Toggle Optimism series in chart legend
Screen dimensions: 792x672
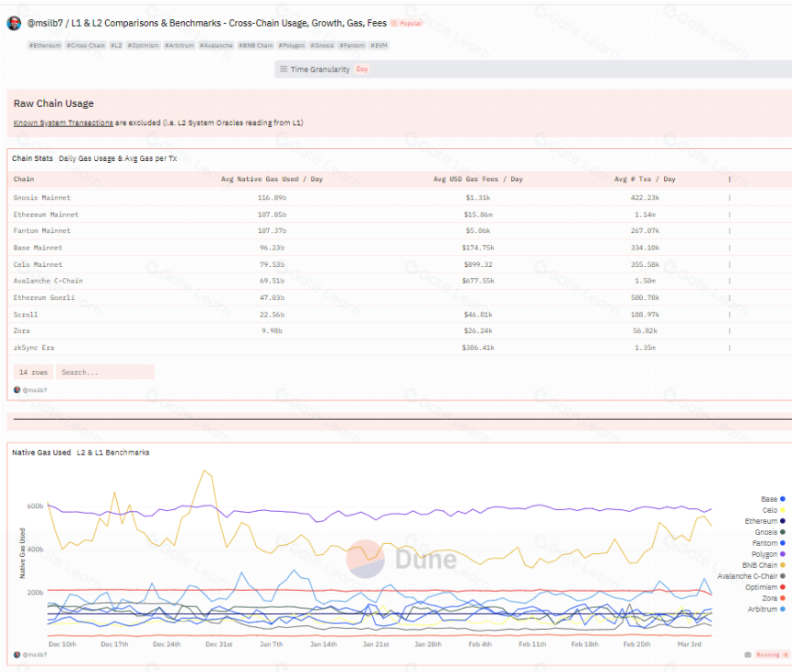765,587
